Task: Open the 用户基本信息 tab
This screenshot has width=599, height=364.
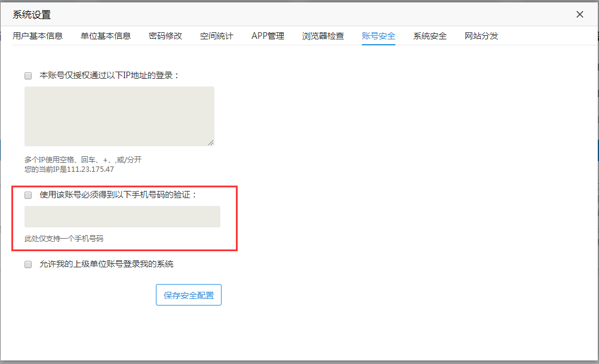Action: 38,36
